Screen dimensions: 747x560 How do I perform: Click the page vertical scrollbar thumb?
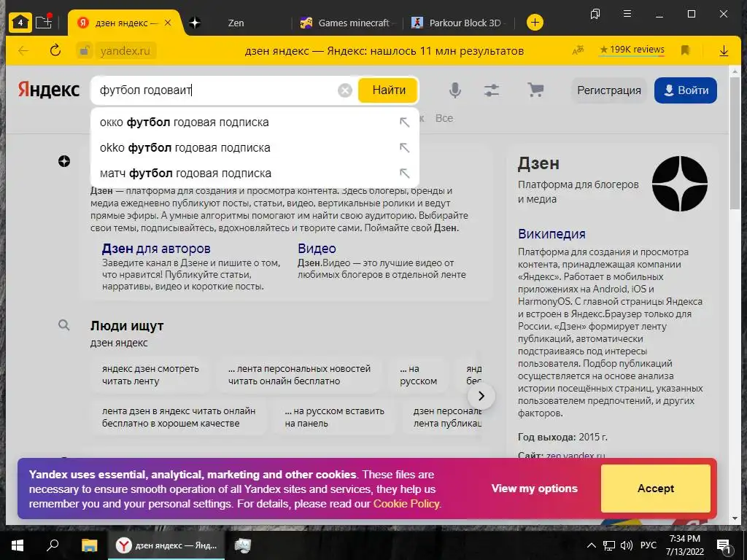tap(735, 142)
